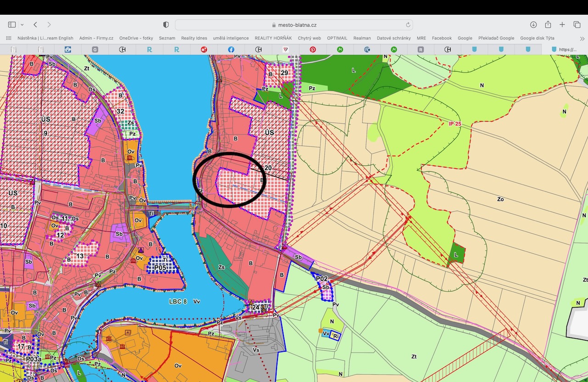This screenshot has width=588, height=382.
Task: Expand the bookmarks bar overflow chevron
Action: tap(582, 38)
